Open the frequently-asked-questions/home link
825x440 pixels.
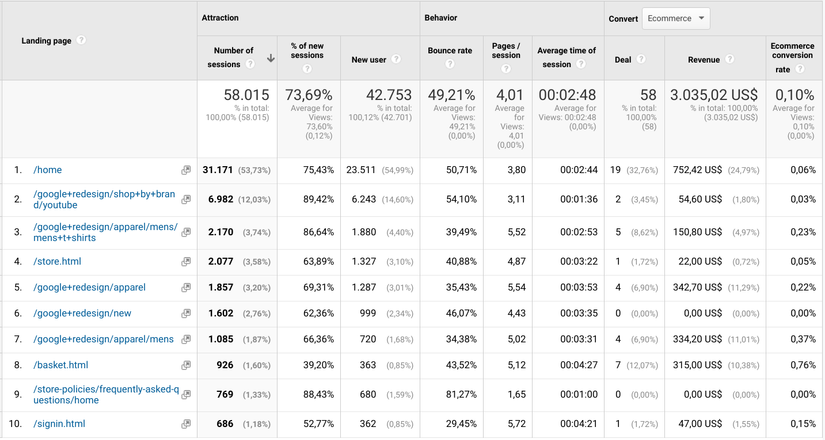[x=106, y=395]
